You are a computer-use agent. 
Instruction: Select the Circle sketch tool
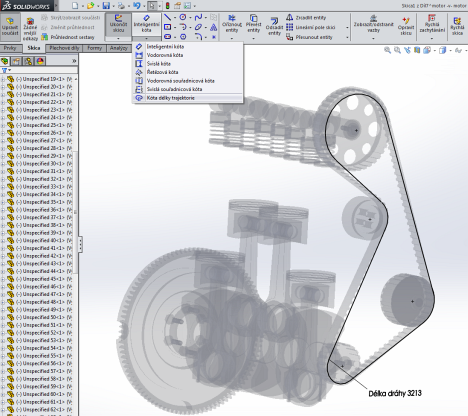pyautogui.click(x=183, y=17)
